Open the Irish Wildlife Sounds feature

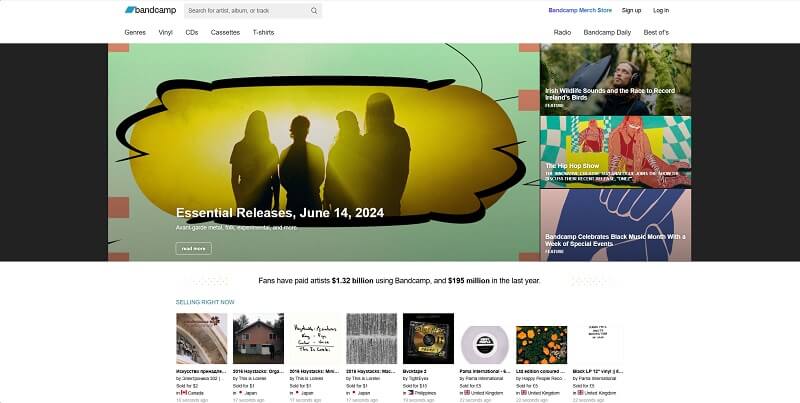coord(616,79)
